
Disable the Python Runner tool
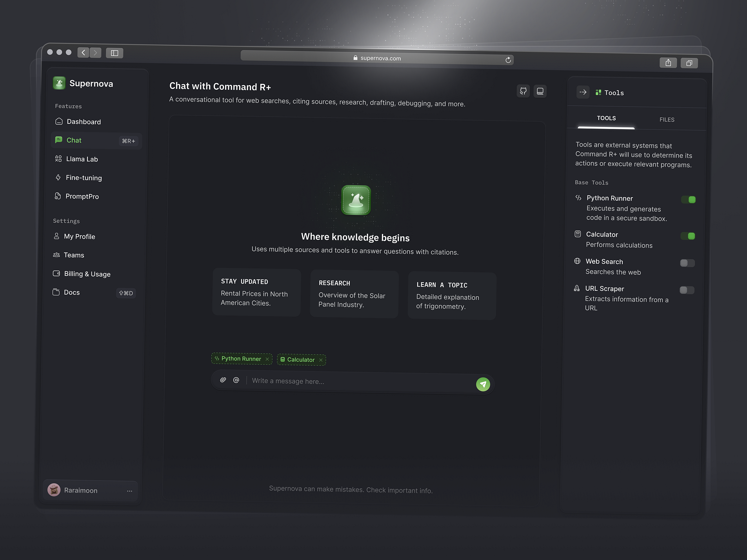coord(689,199)
